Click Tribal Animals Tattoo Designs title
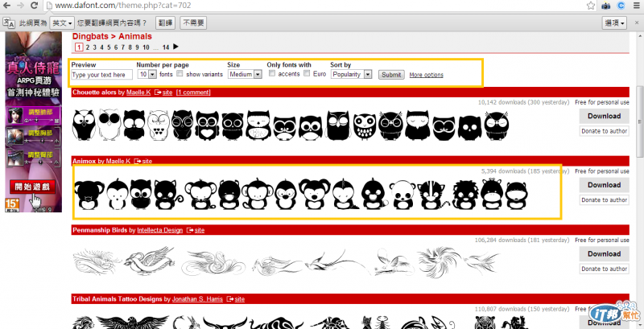Viewport: 644px width, 329px height. tap(117, 299)
